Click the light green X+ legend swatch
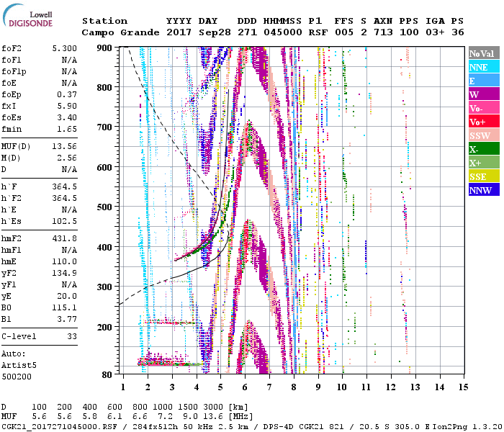Image resolution: width=504 pixels, height=432 pixels. (x=484, y=163)
